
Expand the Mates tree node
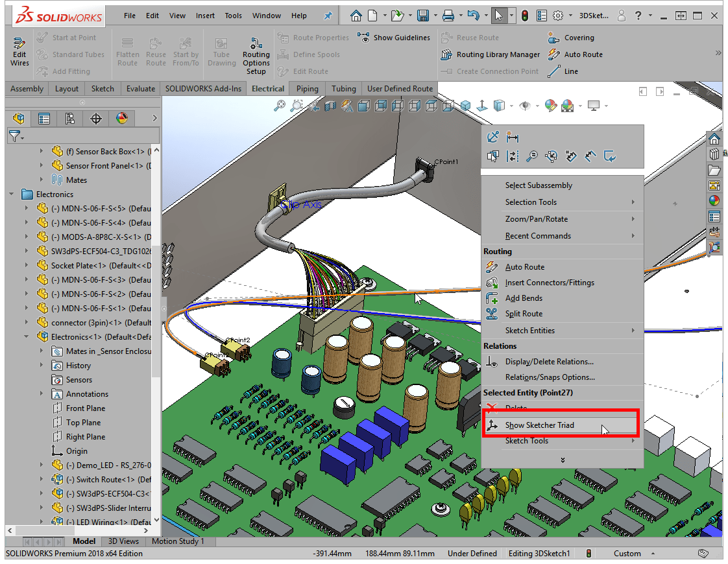pos(42,180)
